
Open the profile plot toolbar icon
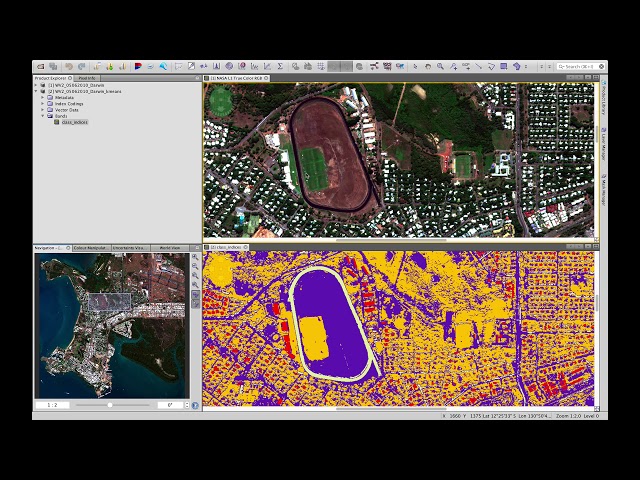click(x=255, y=66)
